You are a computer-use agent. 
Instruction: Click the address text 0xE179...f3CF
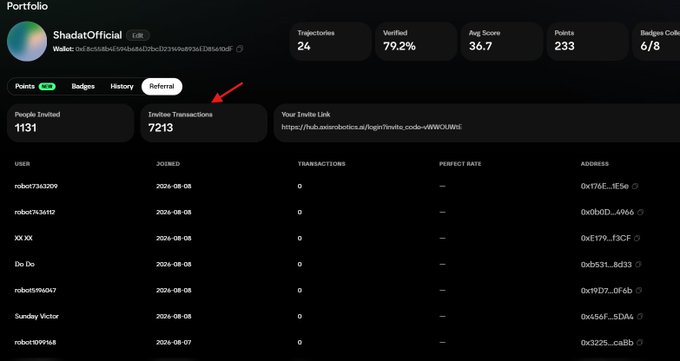tap(605, 238)
